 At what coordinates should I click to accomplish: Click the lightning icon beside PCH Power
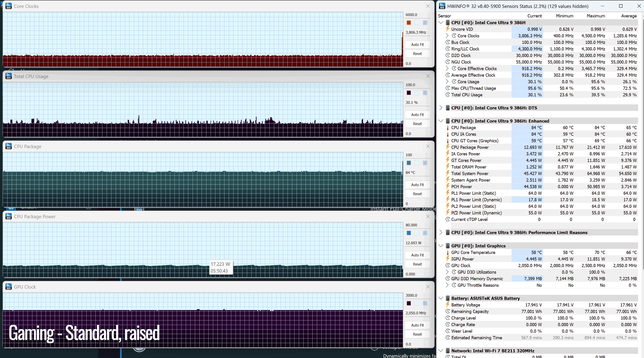coord(448,186)
